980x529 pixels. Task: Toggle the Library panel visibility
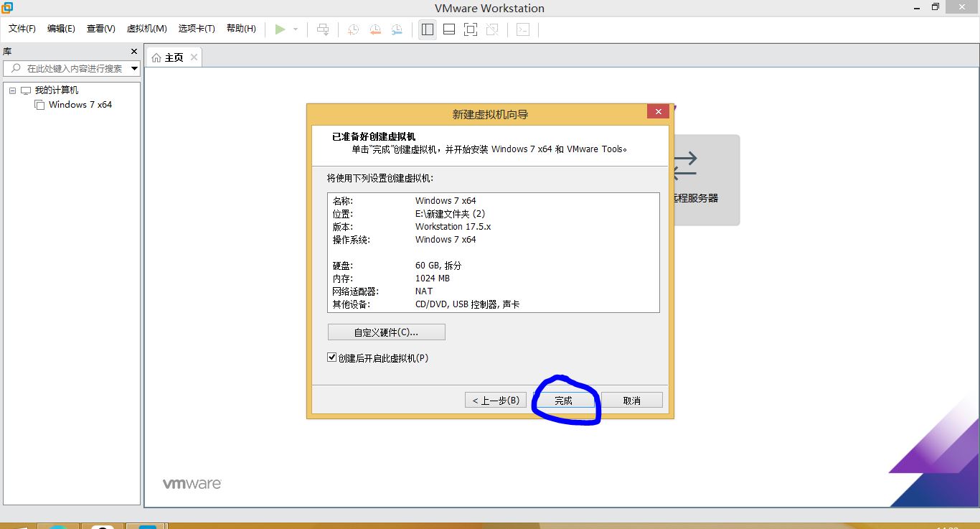[x=427, y=29]
